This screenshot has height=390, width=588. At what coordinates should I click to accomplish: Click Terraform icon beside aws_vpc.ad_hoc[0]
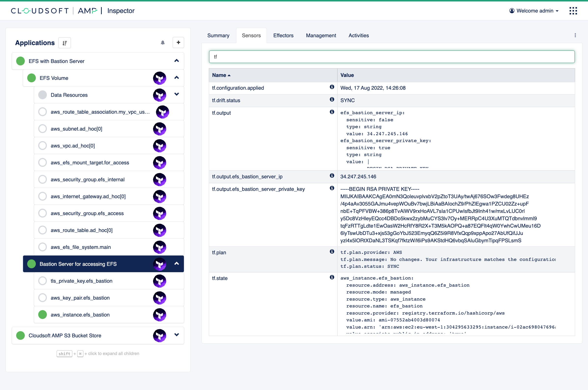(160, 146)
